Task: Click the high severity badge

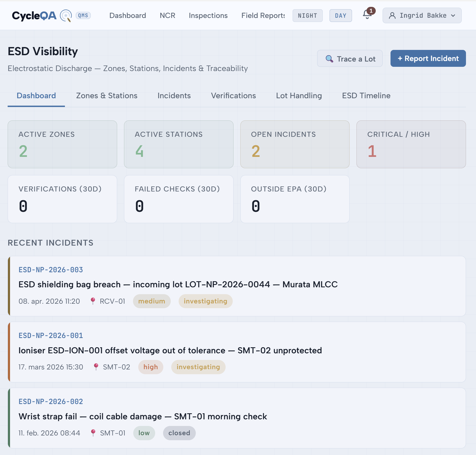Action: click(151, 367)
